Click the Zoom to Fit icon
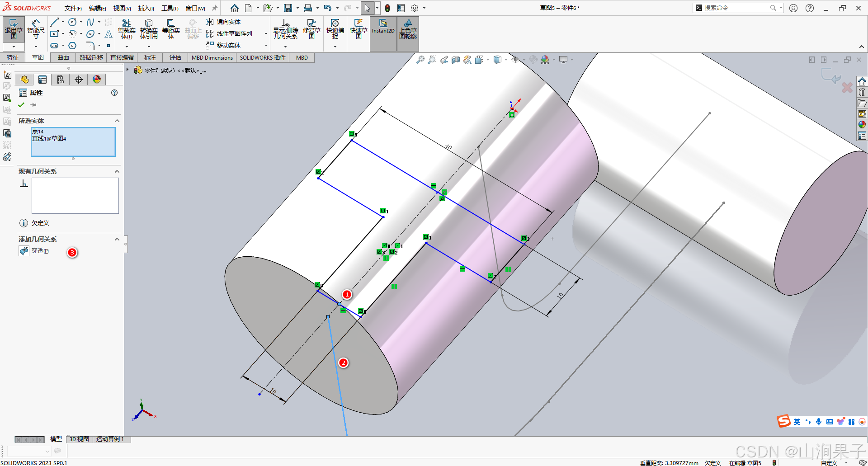The height and width of the screenshot is (466, 868). [420, 59]
